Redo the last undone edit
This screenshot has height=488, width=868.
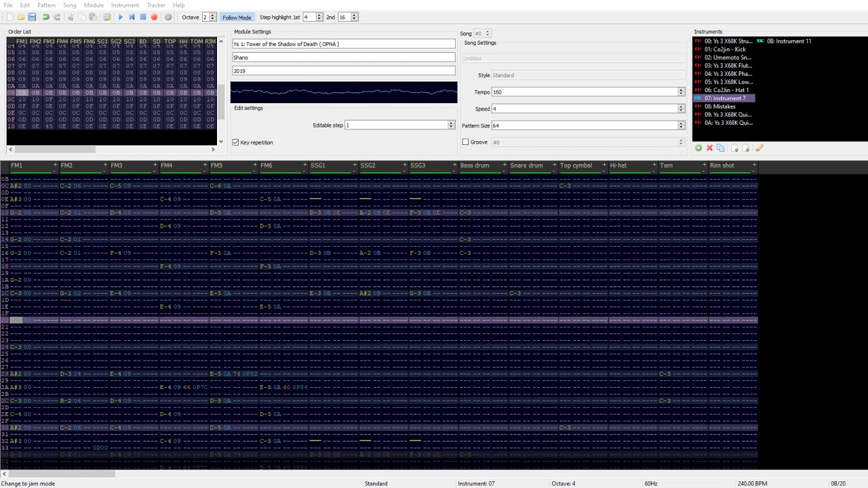(57, 17)
